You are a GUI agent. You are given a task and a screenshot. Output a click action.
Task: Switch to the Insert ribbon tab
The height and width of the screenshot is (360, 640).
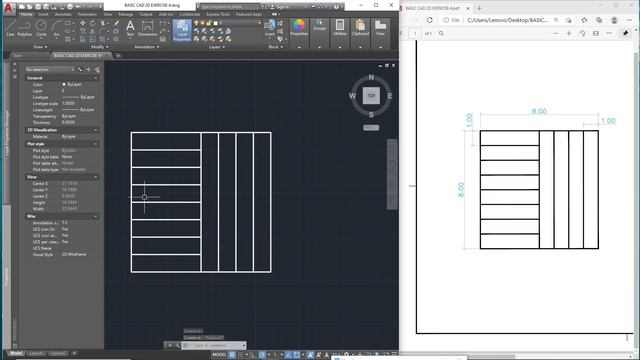coord(43,14)
